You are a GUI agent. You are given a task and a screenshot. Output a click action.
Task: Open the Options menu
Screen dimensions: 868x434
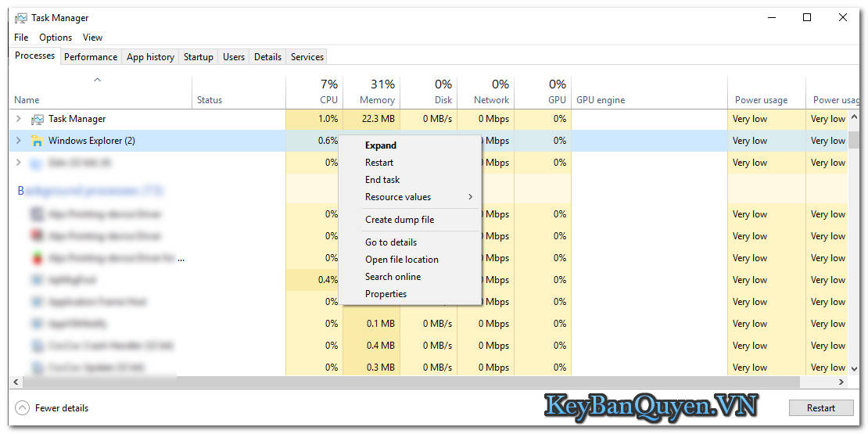[56, 37]
